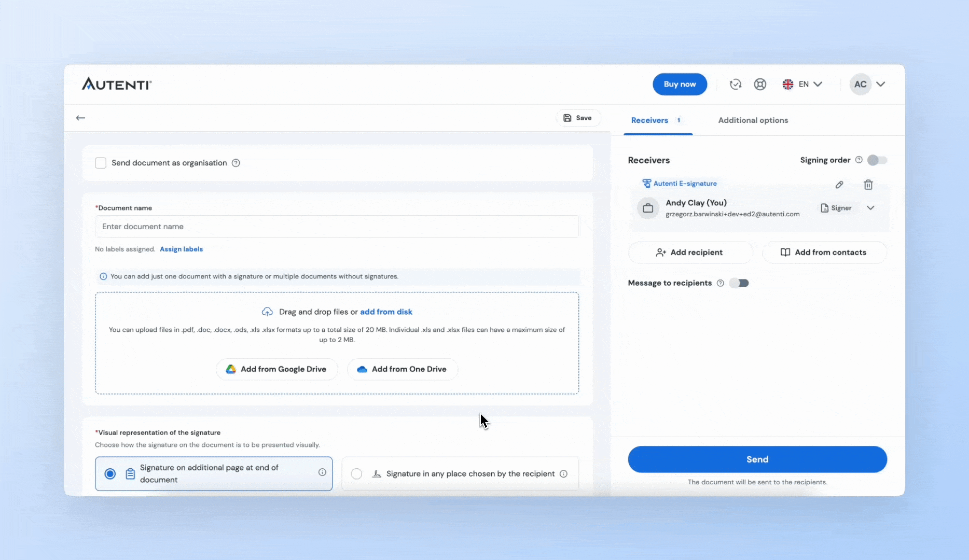Viewport: 969px width, 560px height.
Task: Click the Signing order help icon
Action: pyautogui.click(x=859, y=160)
